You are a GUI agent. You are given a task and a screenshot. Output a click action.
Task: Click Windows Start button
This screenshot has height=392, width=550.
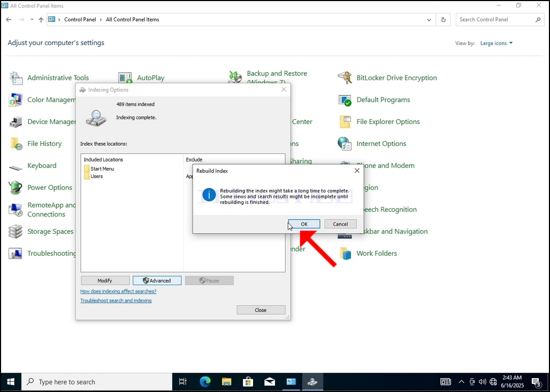11,382
